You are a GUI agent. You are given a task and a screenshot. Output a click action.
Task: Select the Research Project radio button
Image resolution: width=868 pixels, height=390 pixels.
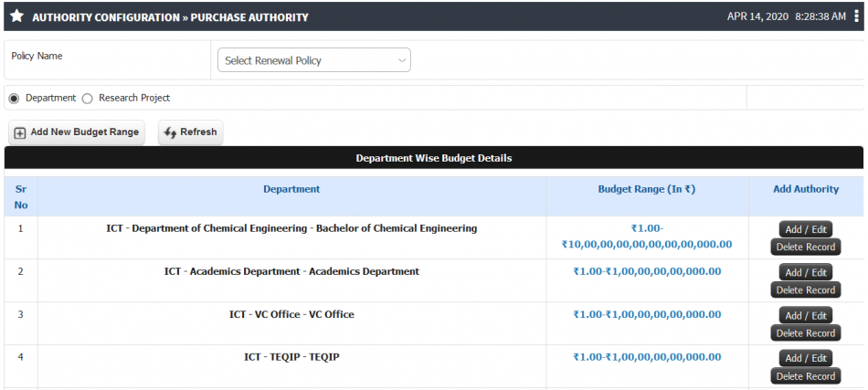pyautogui.click(x=87, y=99)
